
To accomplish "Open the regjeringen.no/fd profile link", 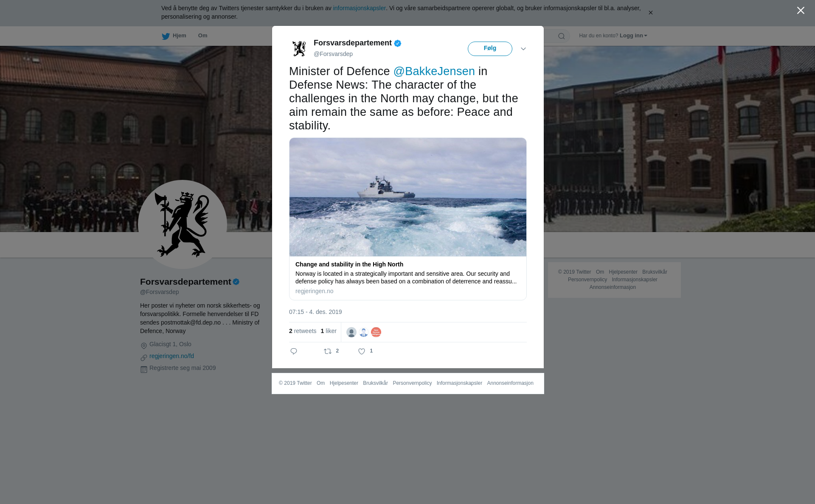I will pos(171,356).
